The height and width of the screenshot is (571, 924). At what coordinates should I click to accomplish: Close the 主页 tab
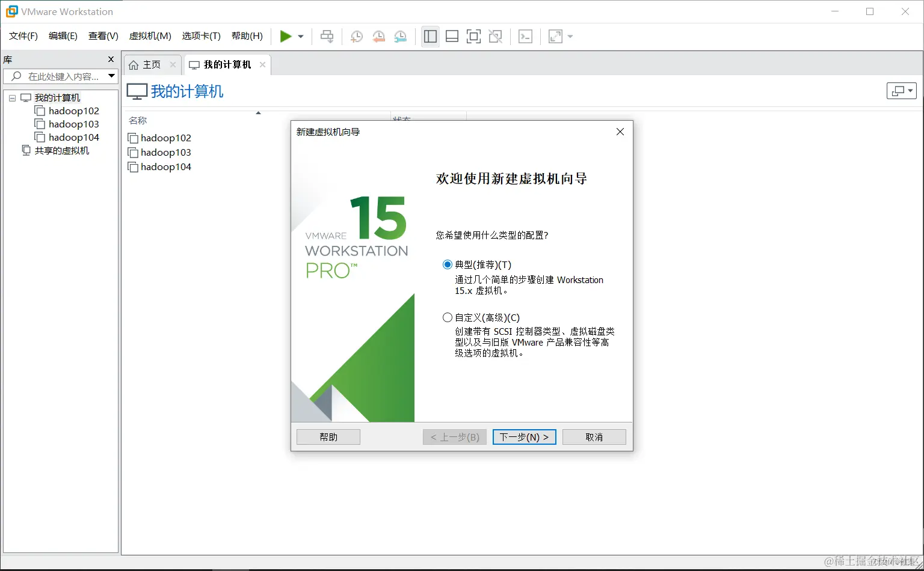point(173,64)
